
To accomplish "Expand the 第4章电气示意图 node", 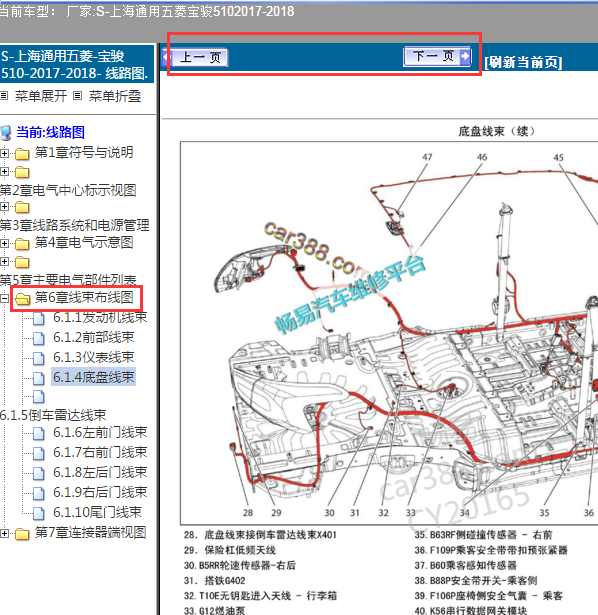I will pyautogui.click(x=4, y=244).
